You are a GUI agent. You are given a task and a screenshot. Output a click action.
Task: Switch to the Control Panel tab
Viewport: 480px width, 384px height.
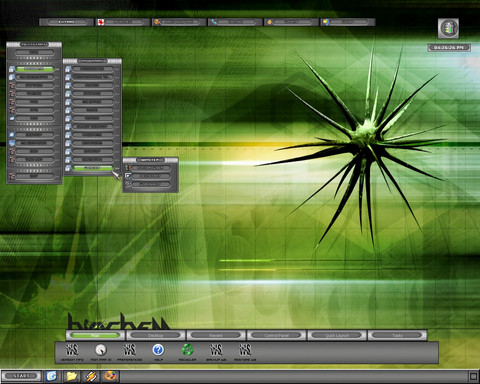(x=276, y=335)
